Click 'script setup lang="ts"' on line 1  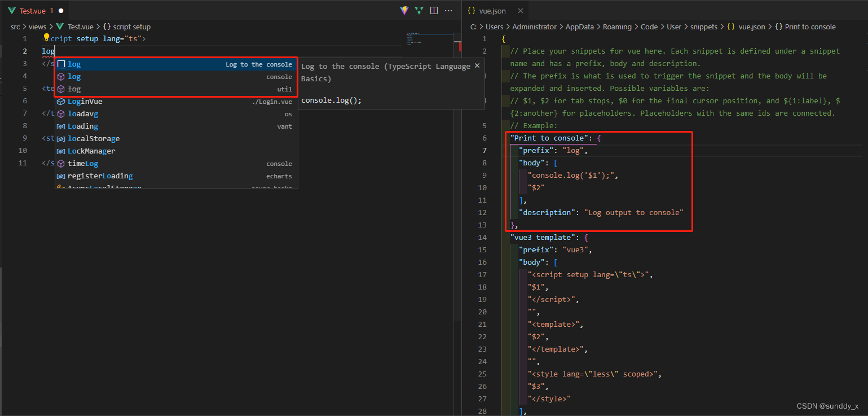(95, 38)
